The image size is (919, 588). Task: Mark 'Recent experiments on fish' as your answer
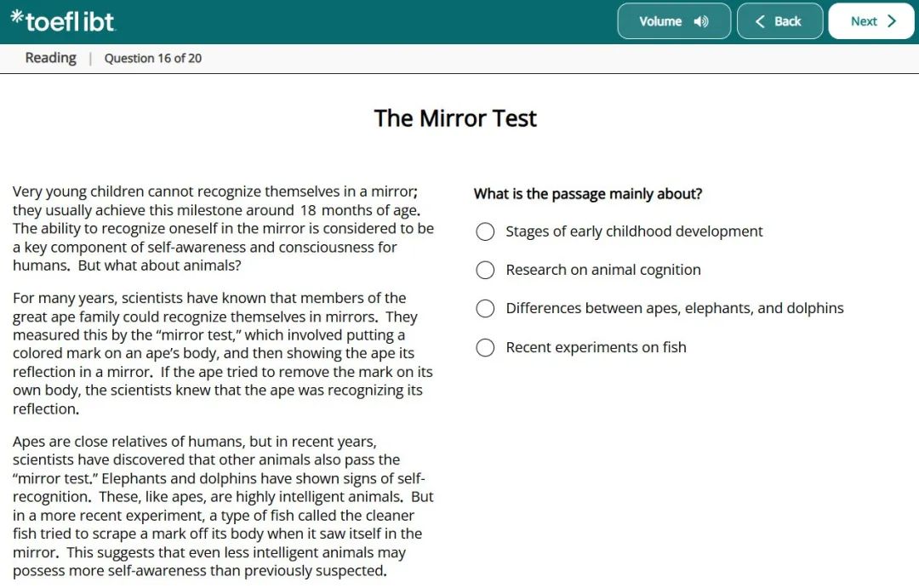pos(485,347)
